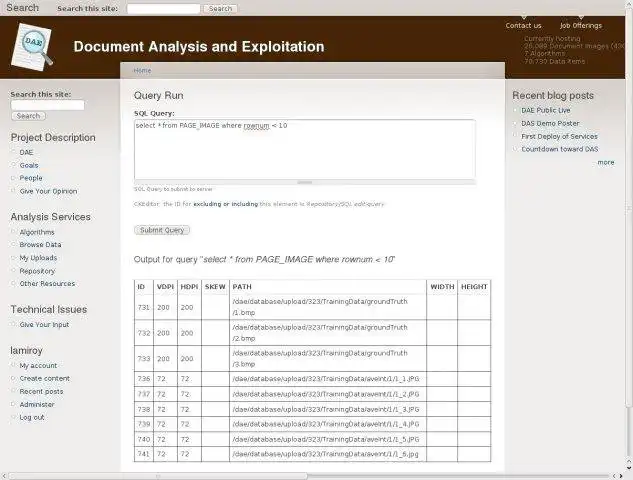Go to Home breadcrumb link

pyautogui.click(x=142, y=71)
